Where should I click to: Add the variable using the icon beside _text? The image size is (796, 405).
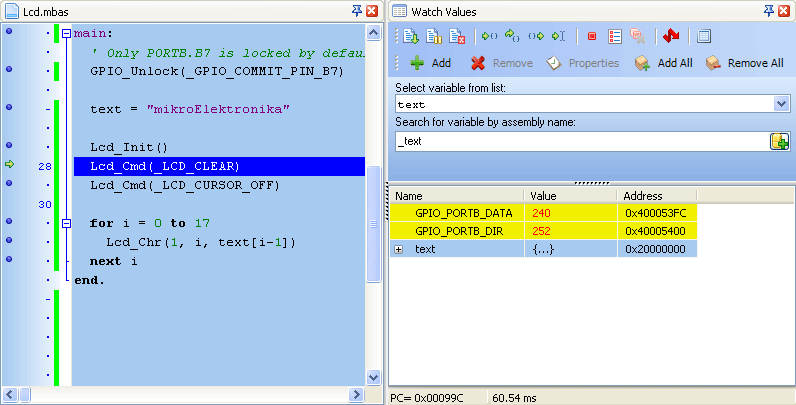[x=780, y=142]
